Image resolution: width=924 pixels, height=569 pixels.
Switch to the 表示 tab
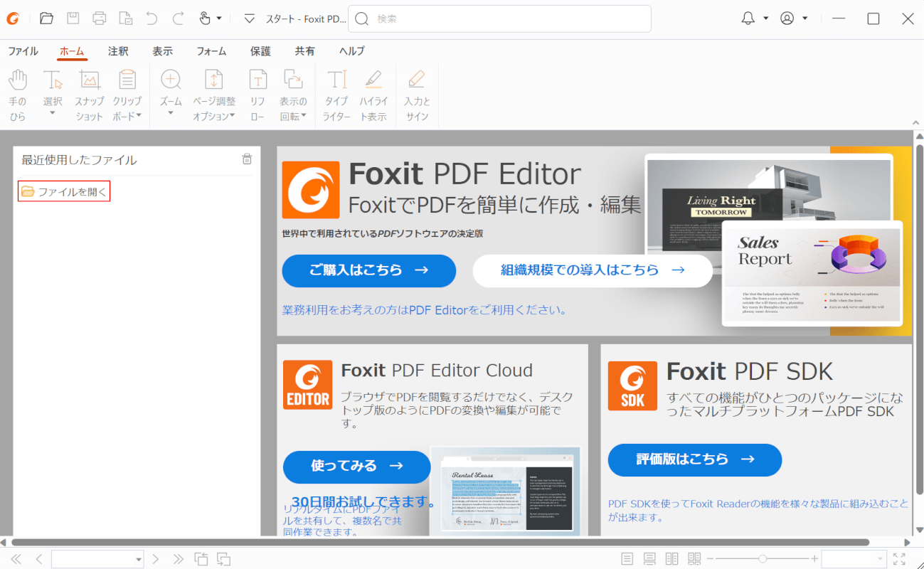[x=162, y=51]
